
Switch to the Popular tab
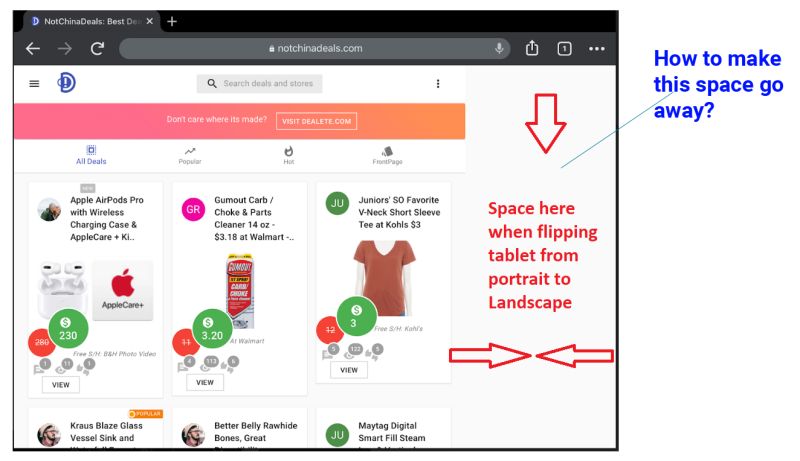click(x=190, y=156)
